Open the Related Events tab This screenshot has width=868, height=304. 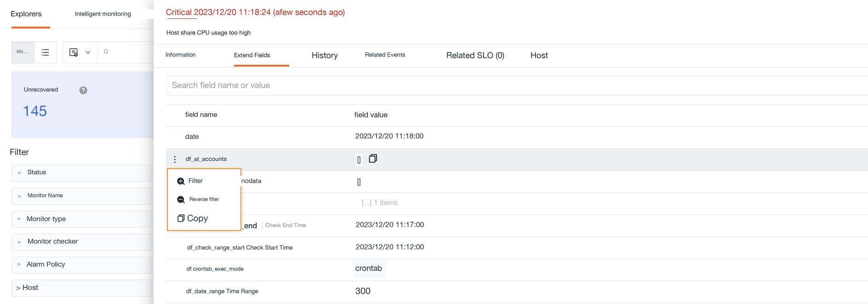pos(385,55)
